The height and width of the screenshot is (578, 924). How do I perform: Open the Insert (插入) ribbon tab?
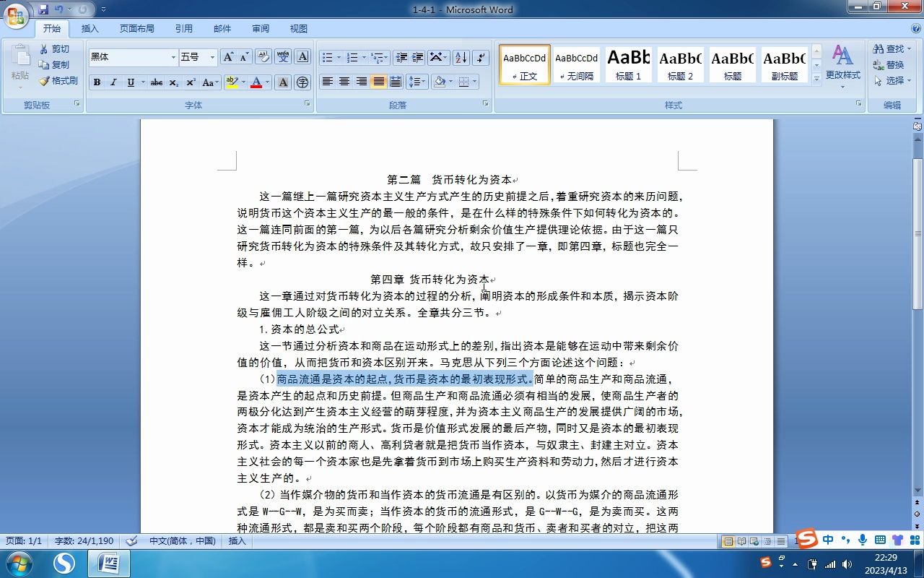[x=90, y=29]
